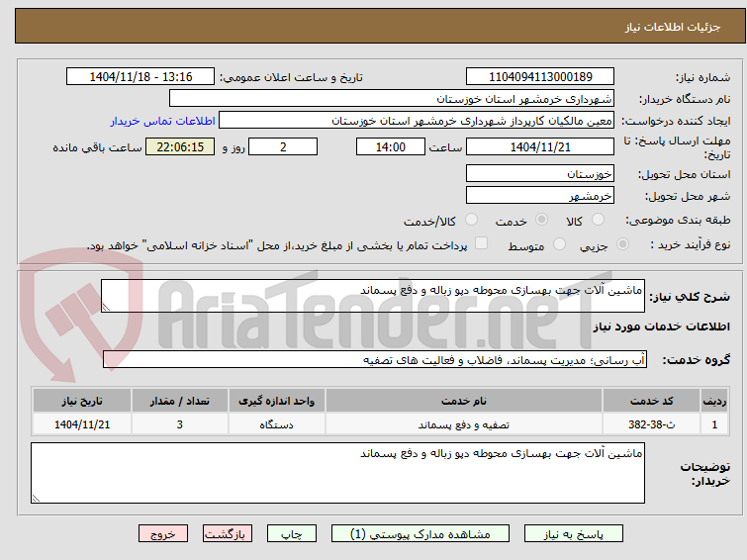This screenshot has width=747, height=560.
Task: Select the متوسط purchase type radio
Action: click(559, 244)
